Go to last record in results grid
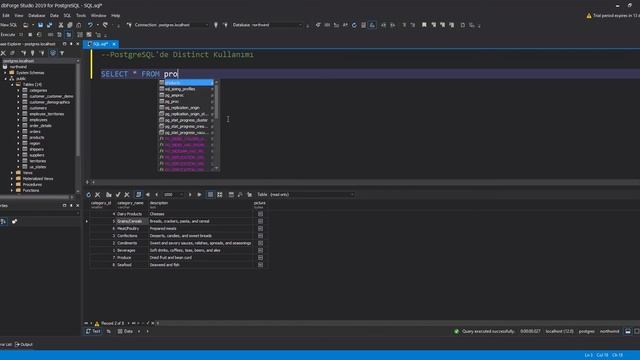Image resolution: width=640 pixels, height=360 pixels. 200,195
